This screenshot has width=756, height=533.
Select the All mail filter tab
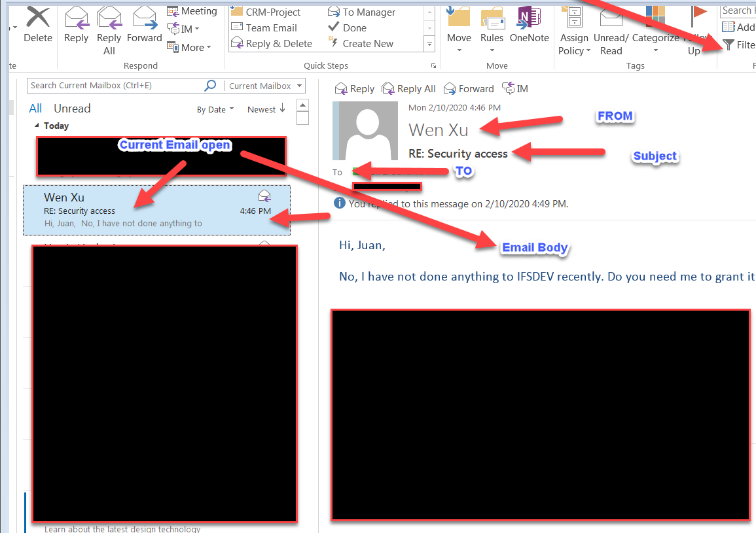click(x=35, y=109)
